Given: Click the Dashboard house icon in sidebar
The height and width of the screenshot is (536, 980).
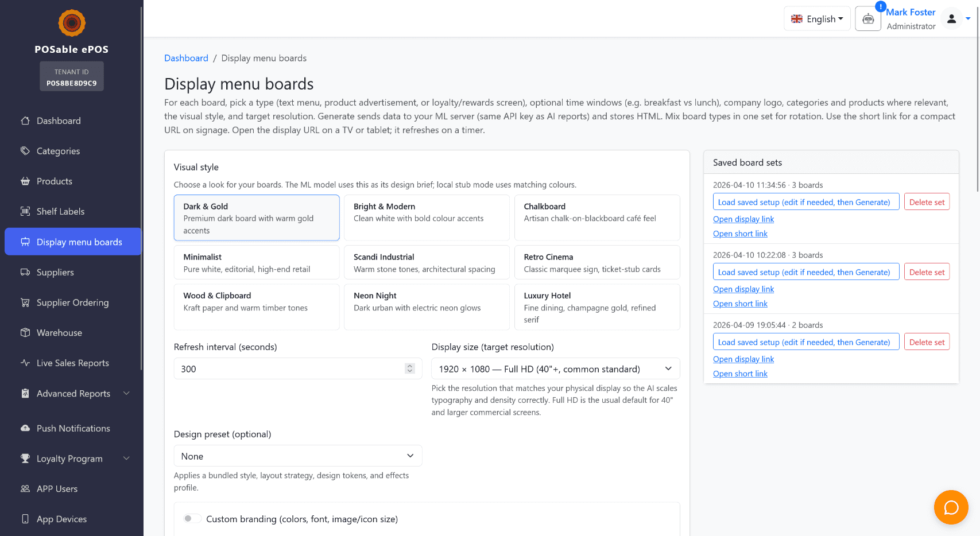Looking at the screenshot, I should [25, 121].
